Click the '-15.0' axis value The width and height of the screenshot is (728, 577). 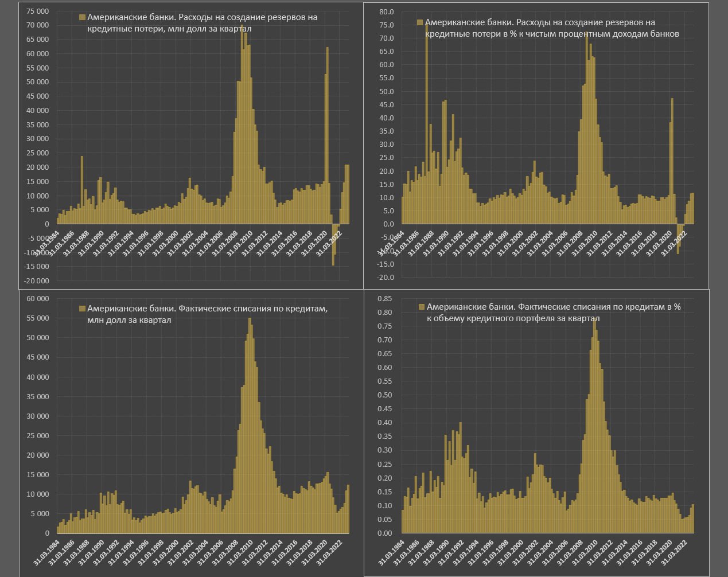385,264
